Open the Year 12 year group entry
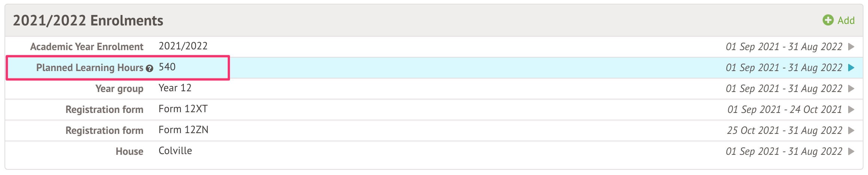 click(x=175, y=88)
